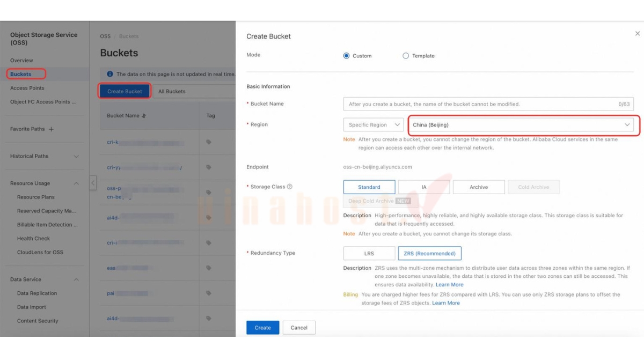Viewport: 644px width, 362px height.
Task: Click the info icon in the data notice
Action: (110, 74)
